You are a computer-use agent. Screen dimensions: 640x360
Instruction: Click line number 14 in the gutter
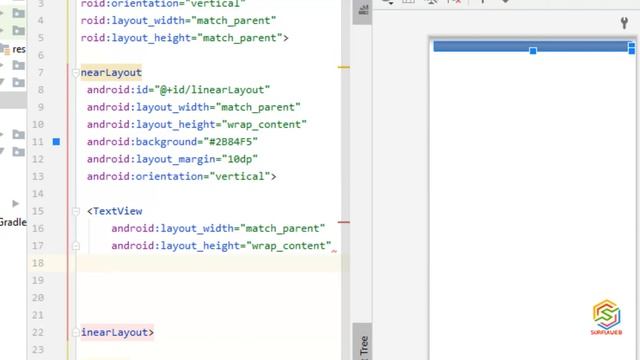(38, 193)
